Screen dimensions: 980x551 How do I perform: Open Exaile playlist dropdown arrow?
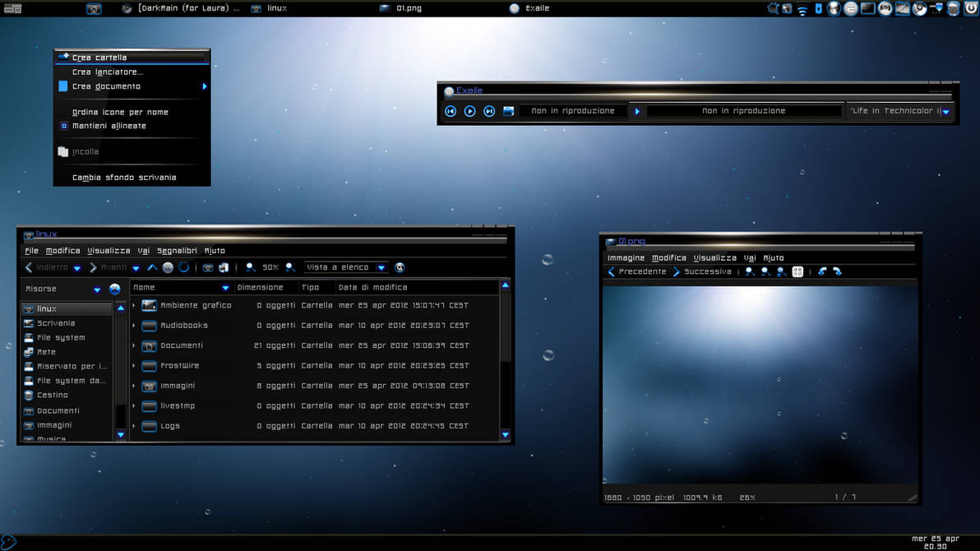click(x=946, y=111)
